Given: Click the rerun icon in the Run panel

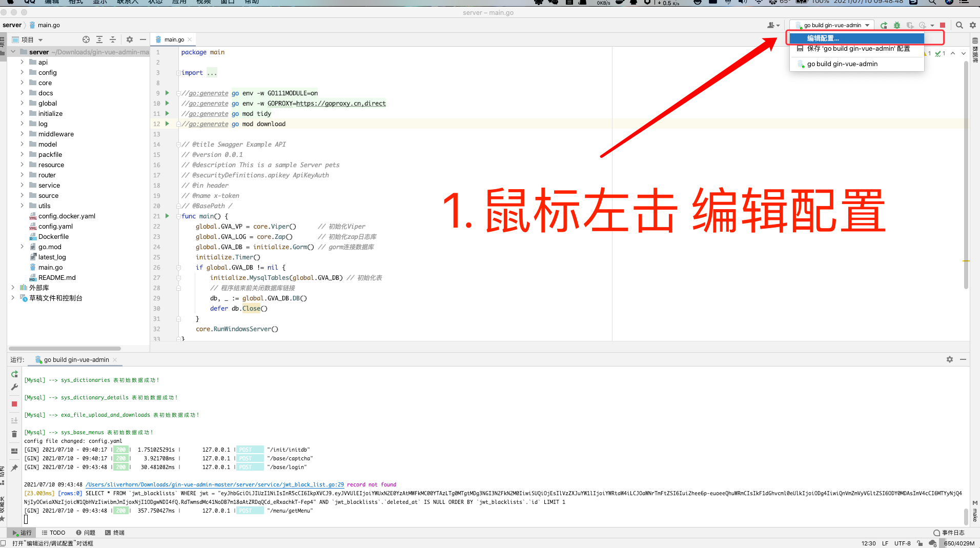Looking at the screenshot, I should tap(14, 374).
